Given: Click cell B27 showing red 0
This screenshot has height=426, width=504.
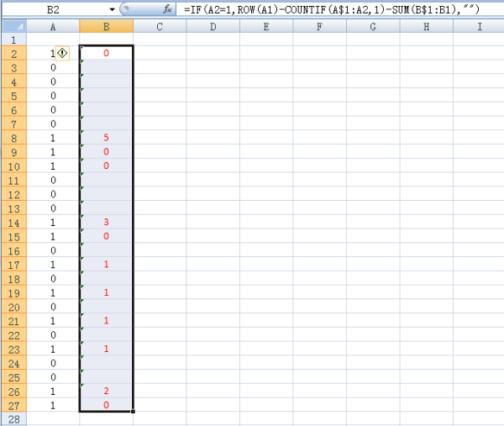Looking at the screenshot, I should pos(107,405).
